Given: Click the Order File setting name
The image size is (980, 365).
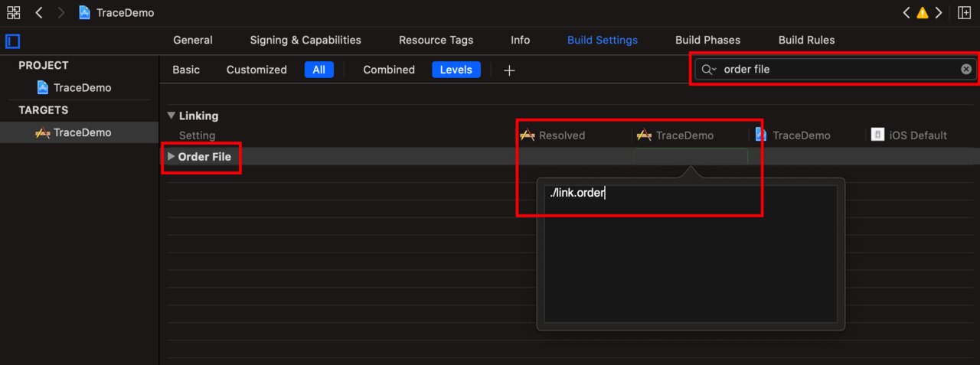Looking at the screenshot, I should [204, 157].
